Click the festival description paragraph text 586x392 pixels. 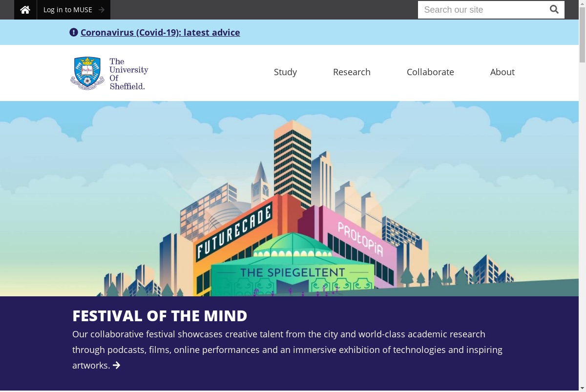point(288,350)
